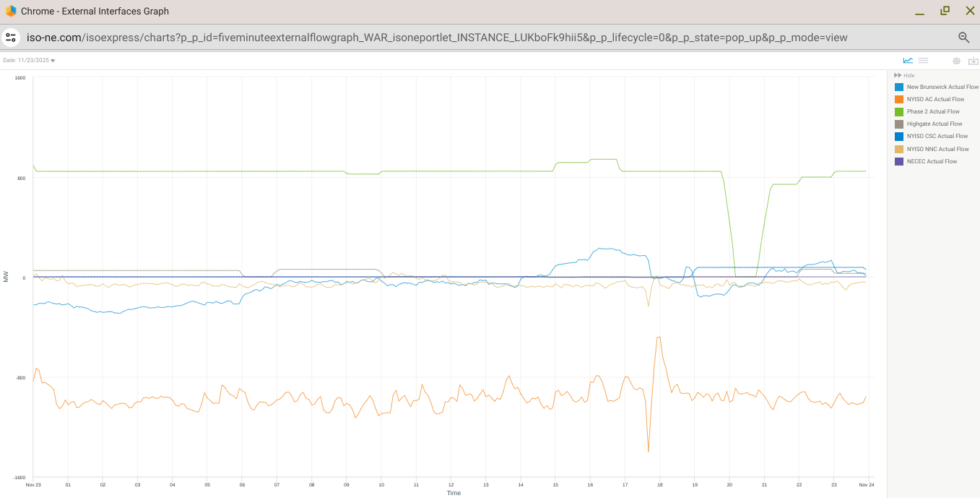Toggle NYISO AC Actual Flow series
The height and width of the screenshot is (498, 980).
pyautogui.click(x=935, y=99)
